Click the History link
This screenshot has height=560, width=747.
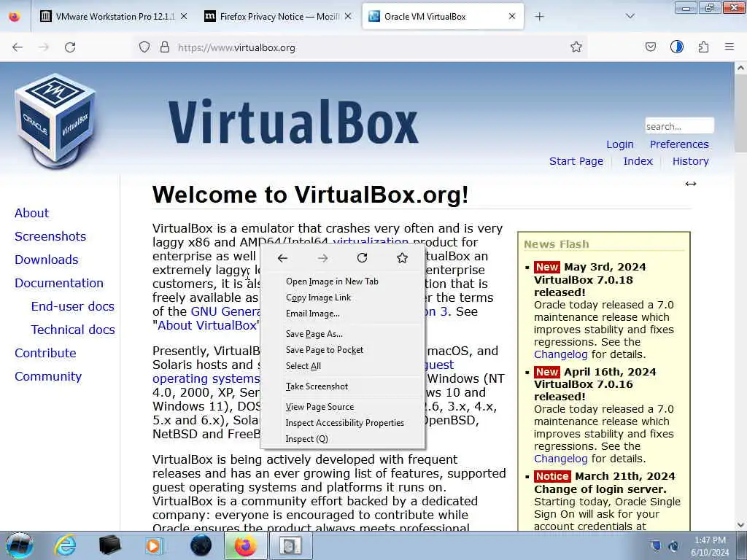(x=690, y=161)
